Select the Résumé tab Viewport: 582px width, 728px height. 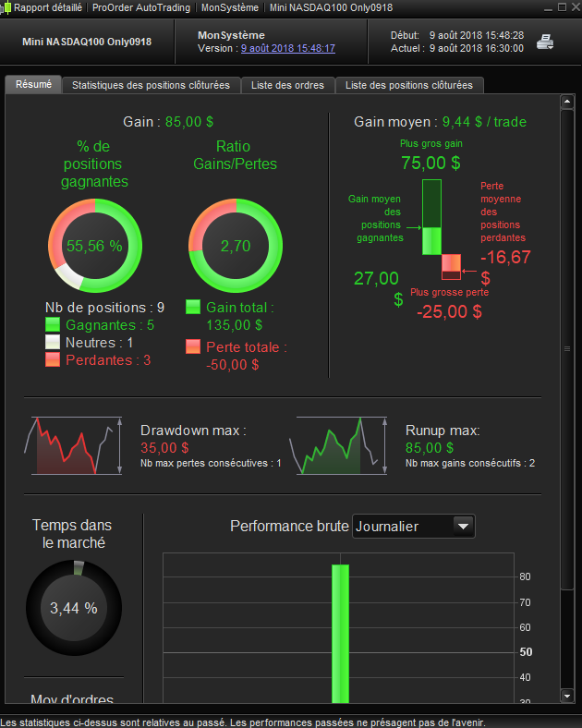tap(33, 84)
